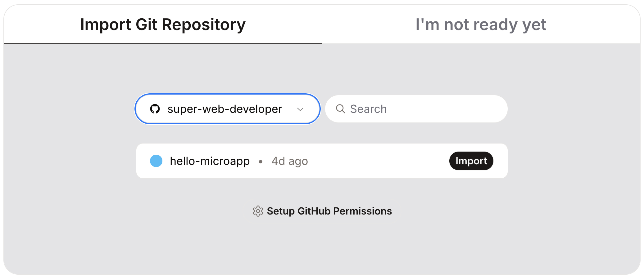Image resolution: width=644 pixels, height=279 pixels.
Task: Open Setup GitHub Permissions
Action: coord(329,211)
